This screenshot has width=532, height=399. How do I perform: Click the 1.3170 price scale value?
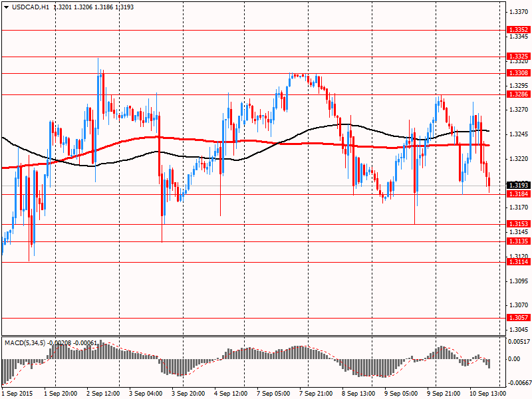pos(519,207)
